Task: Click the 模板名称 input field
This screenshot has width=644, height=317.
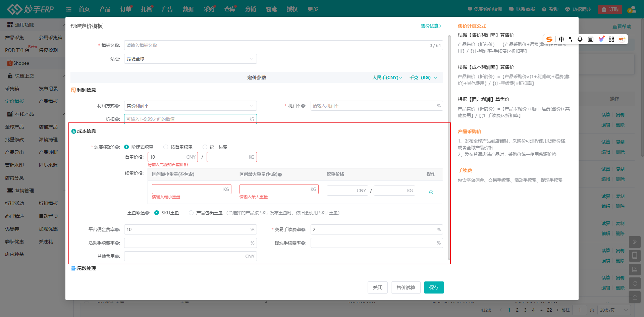Action: pyautogui.click(x=275, y=45)
